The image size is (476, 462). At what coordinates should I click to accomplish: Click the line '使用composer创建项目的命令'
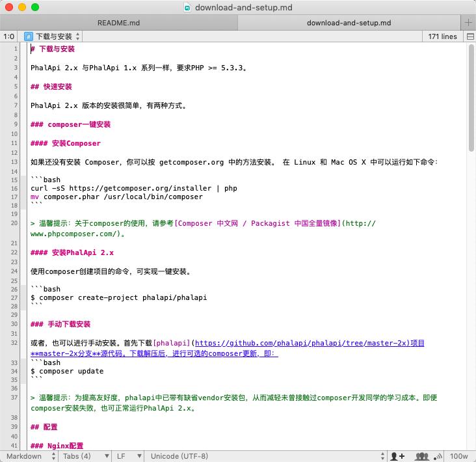[x=111, y=271]
